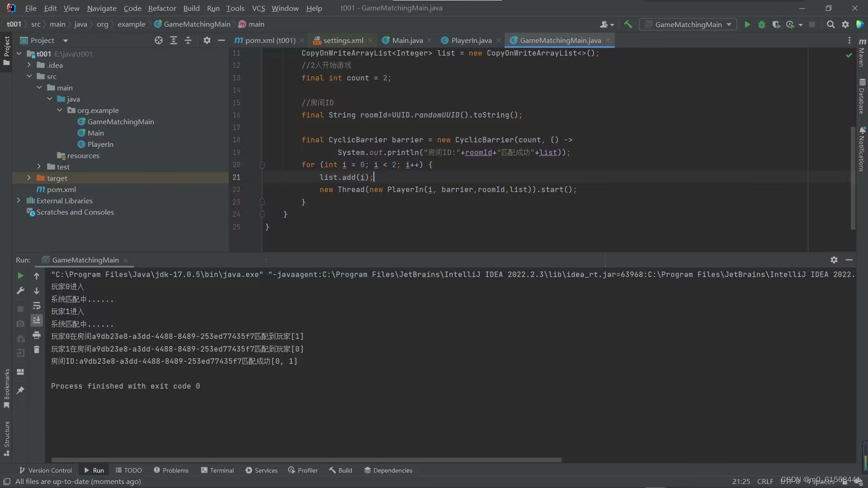Image resolution: width=868 pixels, height=488 pixels.
Task: Expand all icon in Project panel header
Action: pos(173,40)
